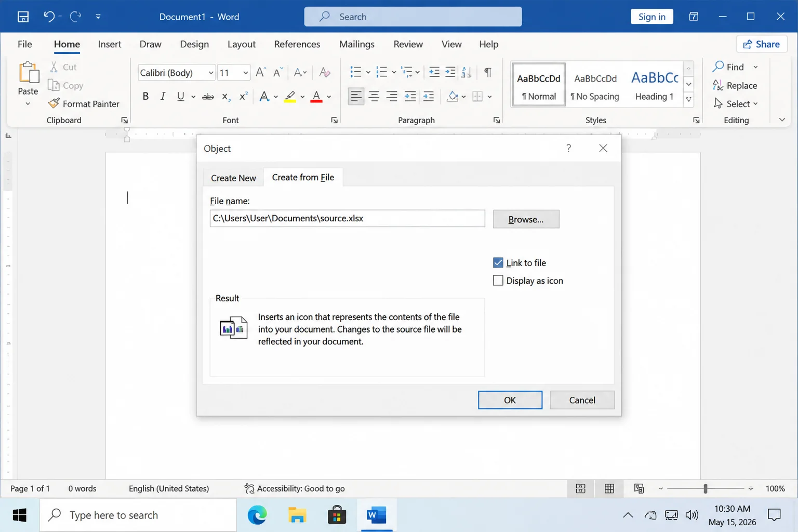
Task: Toggle bold formatting
Action: pos(145,96)
